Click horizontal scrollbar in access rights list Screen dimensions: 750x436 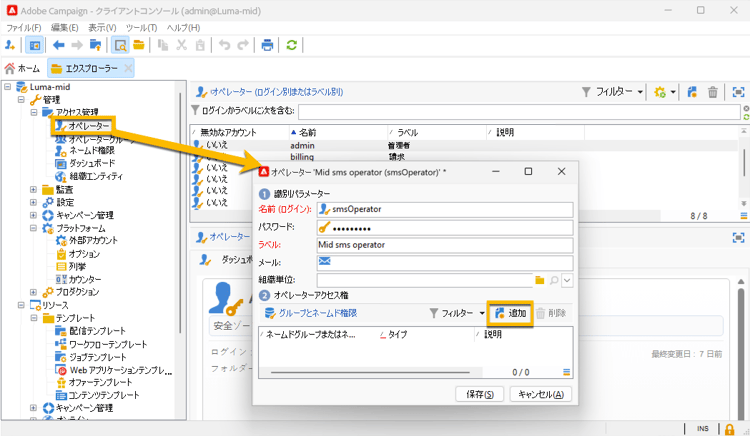point(370,372)
